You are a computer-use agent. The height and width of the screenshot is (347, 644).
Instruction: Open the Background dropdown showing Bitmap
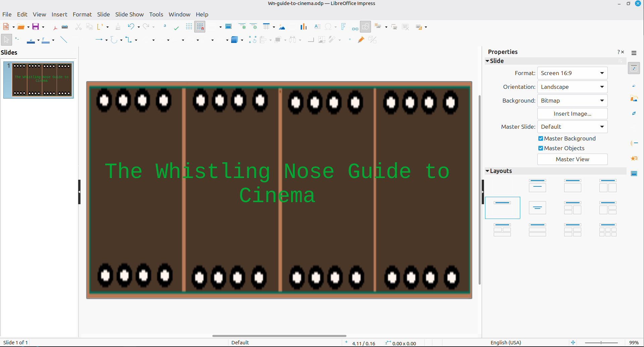pyautogui.click(x=572, y=101)
